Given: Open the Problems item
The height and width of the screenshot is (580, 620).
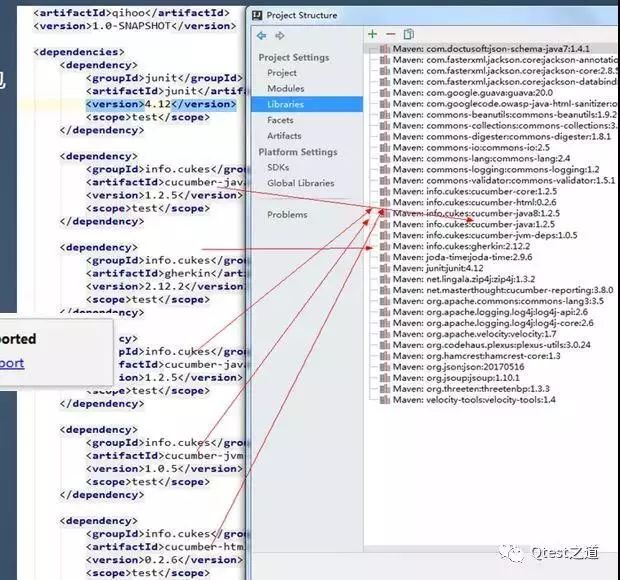Looking at the screenshot, I should click(x=287, y=215).
